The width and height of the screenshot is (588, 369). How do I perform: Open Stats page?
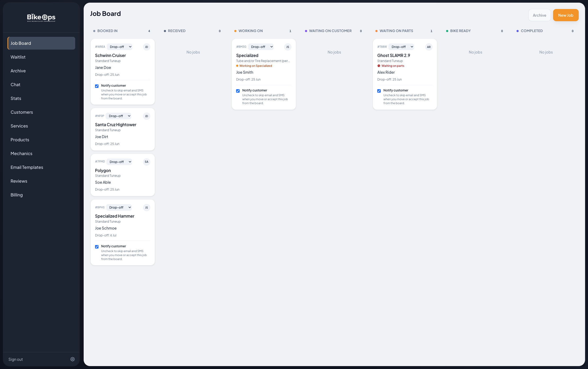[x=41, y=98]
